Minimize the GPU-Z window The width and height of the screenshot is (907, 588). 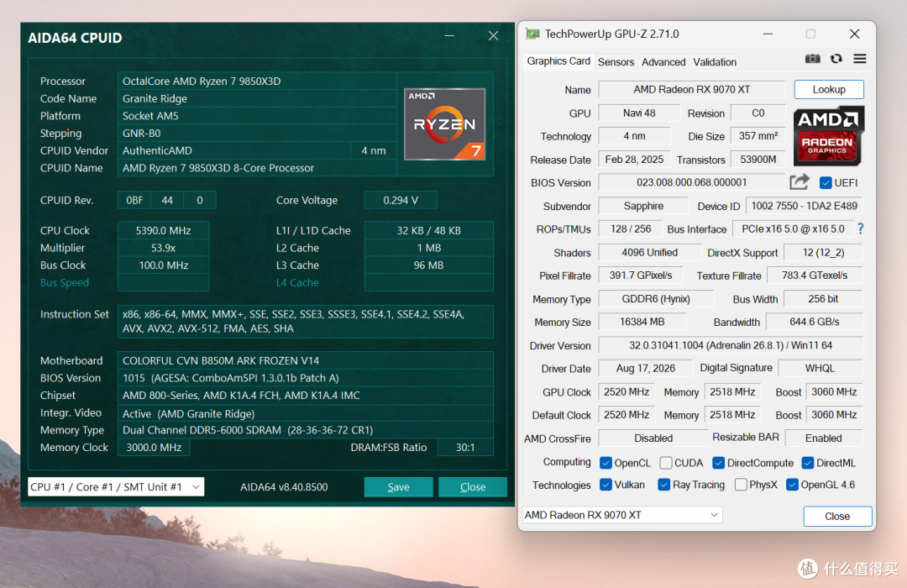tap(768, 34)
